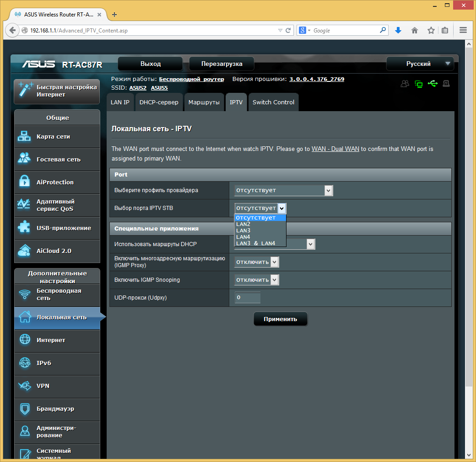Open IGMP Snooping dropdown
Image resolution: width=476 pixels, height=462 pixels.
(256, 279)
